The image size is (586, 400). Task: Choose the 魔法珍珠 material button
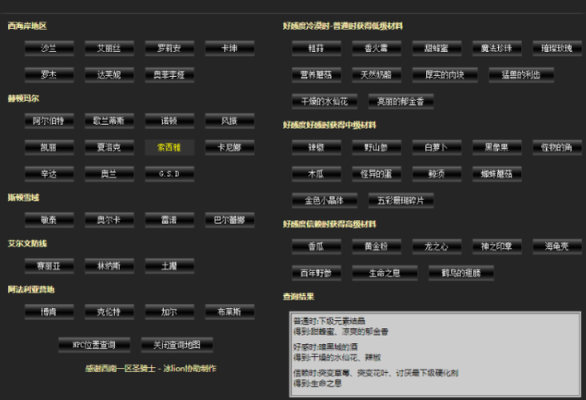tap(497, 48)
